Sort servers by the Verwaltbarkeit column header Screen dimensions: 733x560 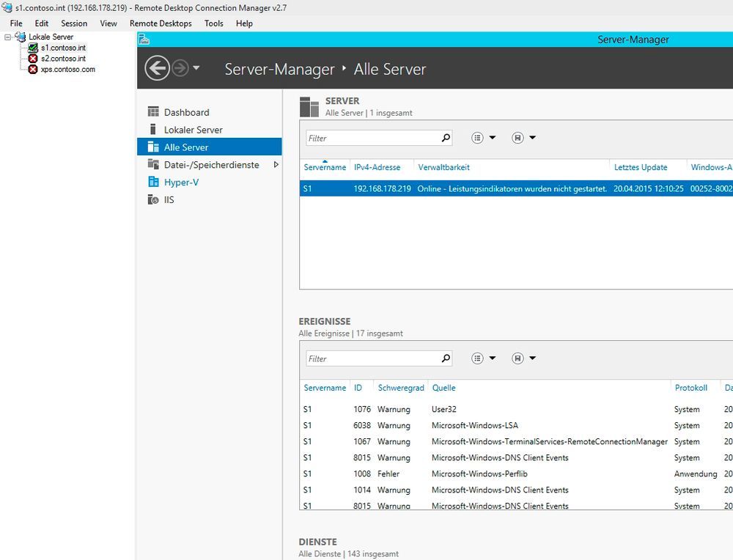coord(443,167)
